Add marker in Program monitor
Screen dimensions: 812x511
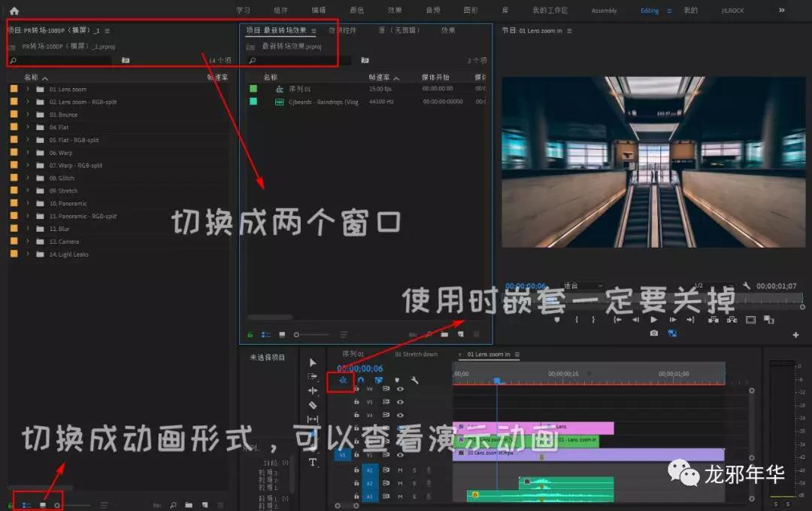[557, 320]
